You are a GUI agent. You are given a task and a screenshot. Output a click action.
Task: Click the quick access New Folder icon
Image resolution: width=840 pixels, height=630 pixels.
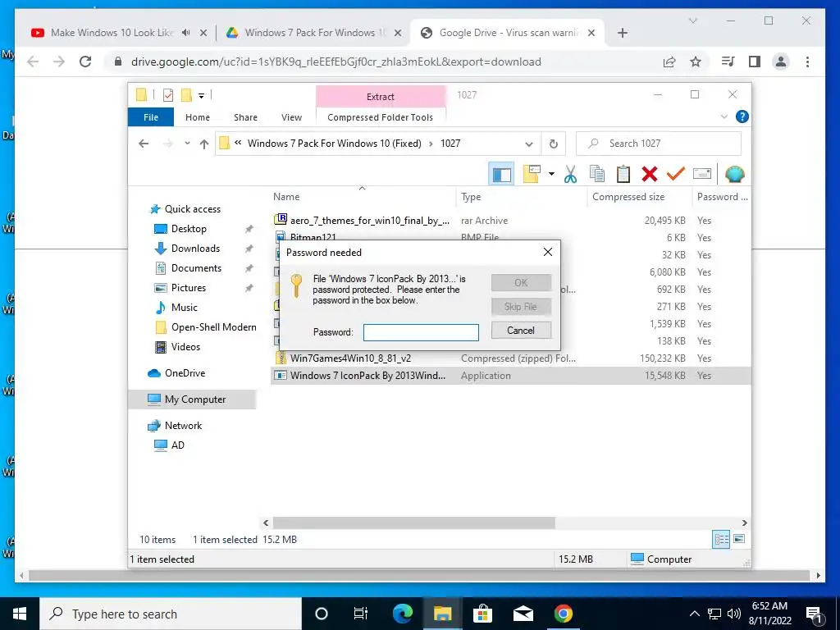(x=186, y=95)
